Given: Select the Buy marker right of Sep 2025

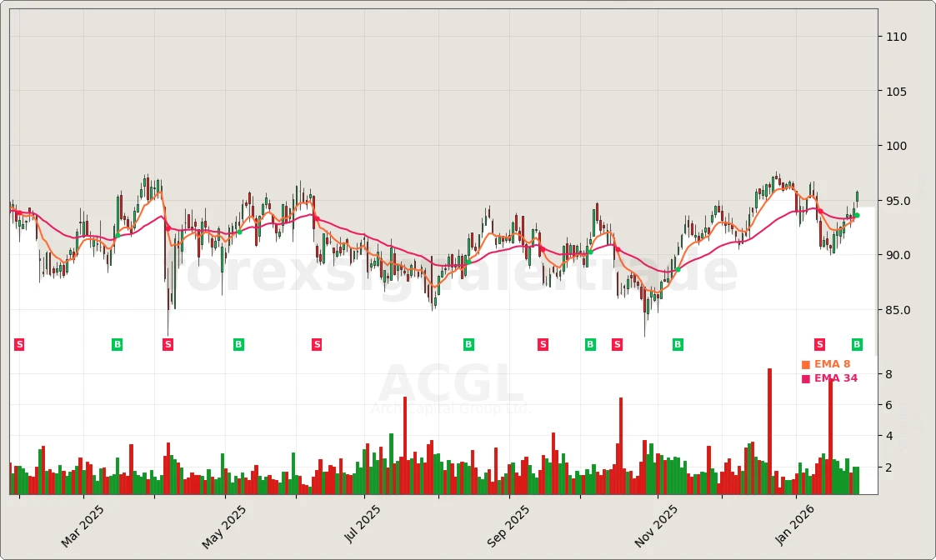Looking at the screenshot, I should (x=590, y=343).
